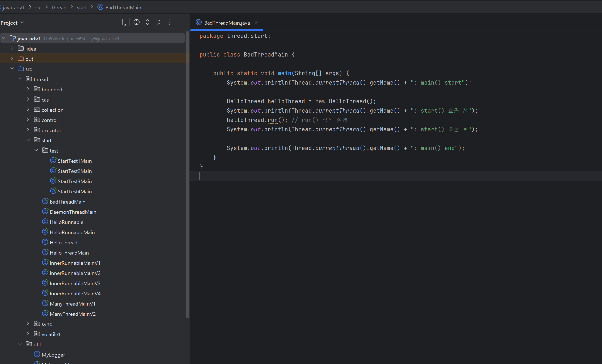Click the Select Opened File target icon
Screen dimensions: 602x364
pyautogui.click(x=136, y=23)
